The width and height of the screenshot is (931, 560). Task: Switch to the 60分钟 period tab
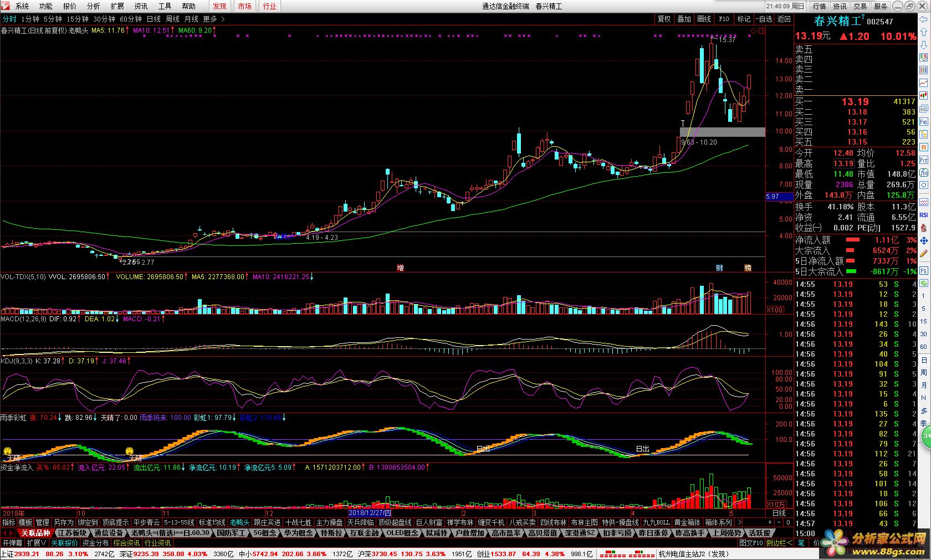131,19
